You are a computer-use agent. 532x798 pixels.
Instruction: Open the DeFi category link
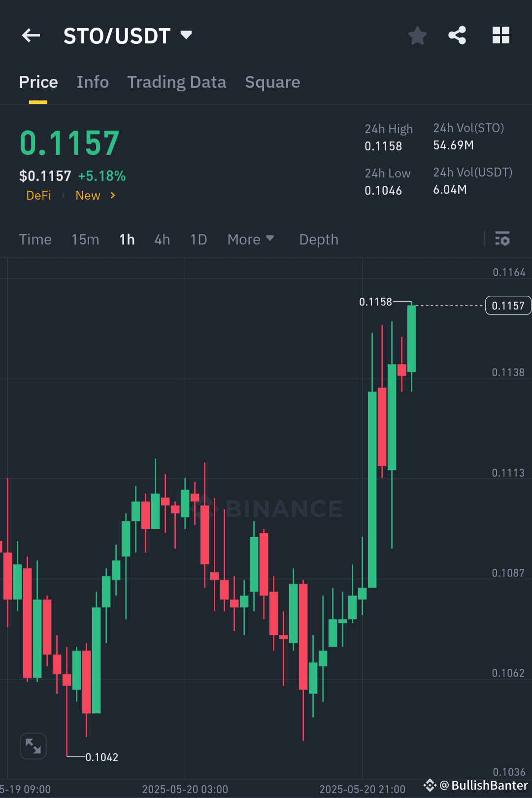(x=38, y=195)
